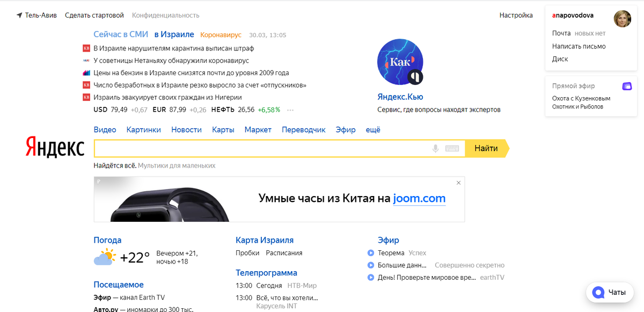Open Пробки traffic link
The width and height of the screenshot is (644, 312).
[247, 253]
